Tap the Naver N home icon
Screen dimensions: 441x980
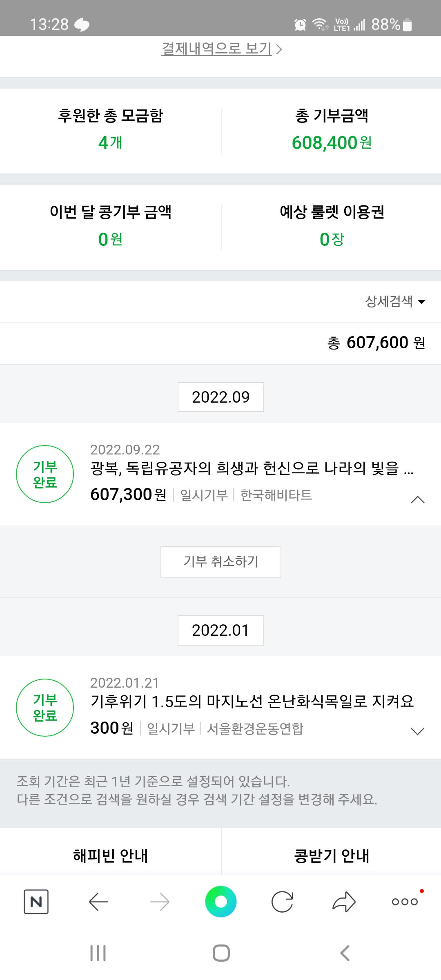click(36, 902)
